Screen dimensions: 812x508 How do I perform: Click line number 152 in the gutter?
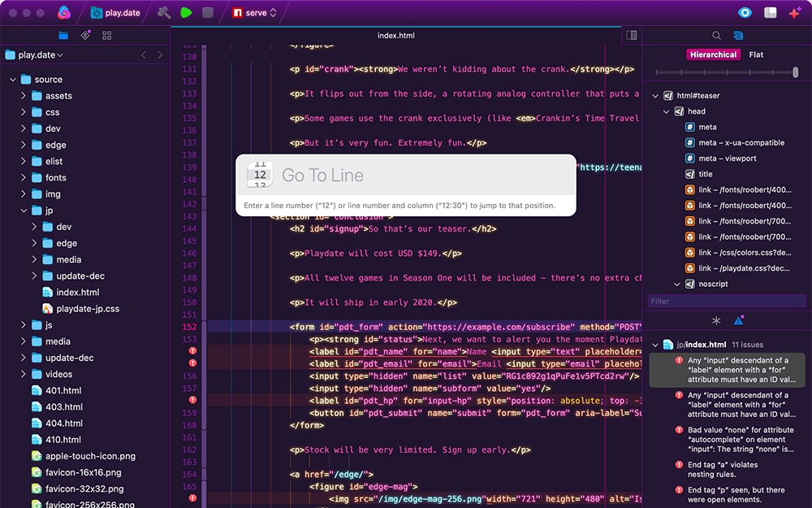[189, 327]
